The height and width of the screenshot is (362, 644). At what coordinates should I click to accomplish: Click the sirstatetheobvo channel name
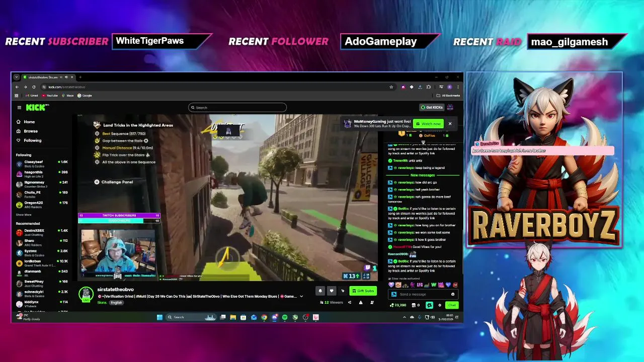pyautogui.click(x=115, y=290)
